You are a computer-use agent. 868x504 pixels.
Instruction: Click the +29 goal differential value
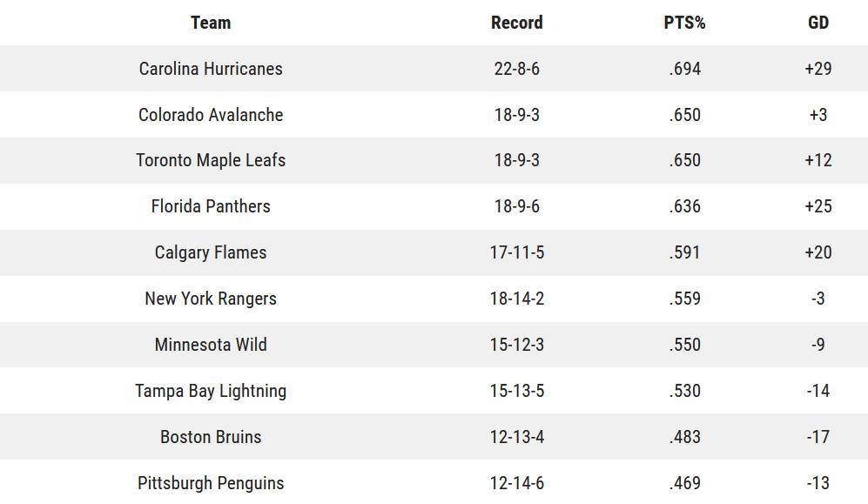818,69
